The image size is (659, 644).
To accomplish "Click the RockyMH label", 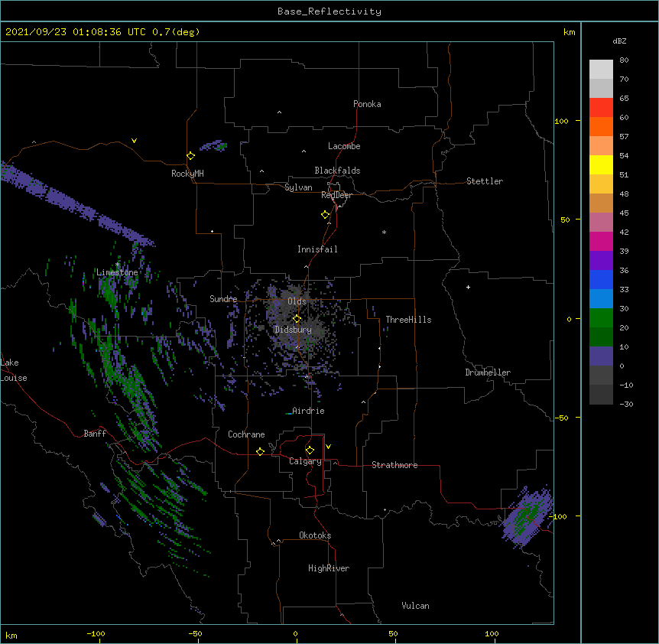I will coord(187,174).
